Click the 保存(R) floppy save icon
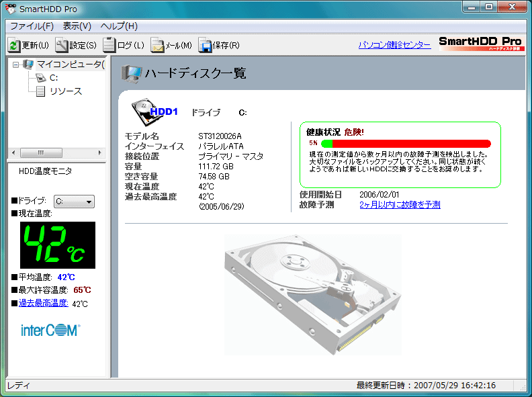This screenshot has width=532, height=397. click(x=205, y=45)
